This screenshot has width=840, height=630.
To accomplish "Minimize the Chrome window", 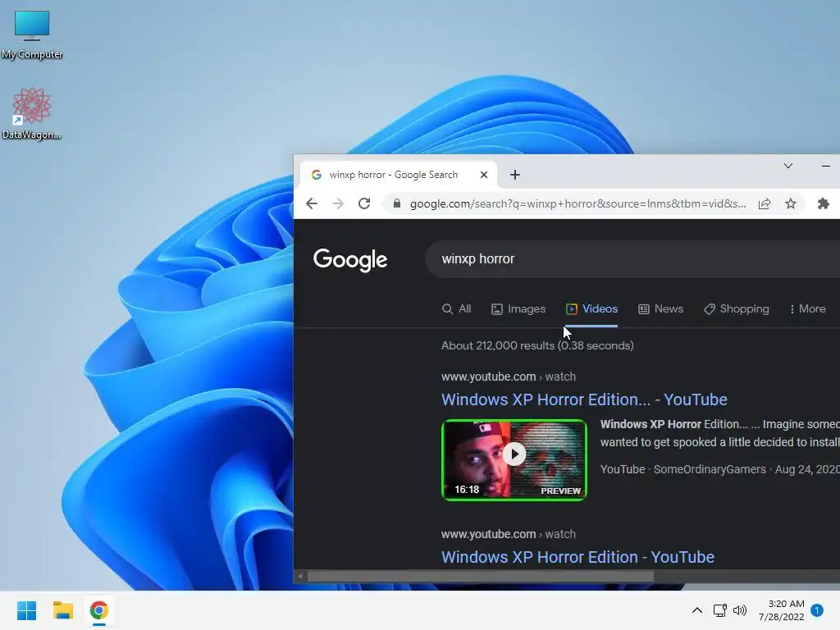I will click(825, 166).
